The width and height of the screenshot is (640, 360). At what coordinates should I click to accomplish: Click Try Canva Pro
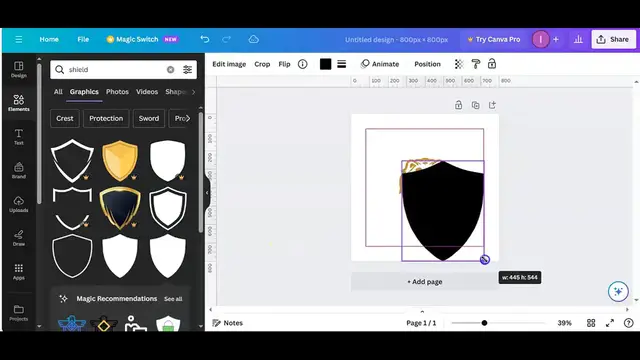[494, 40]
